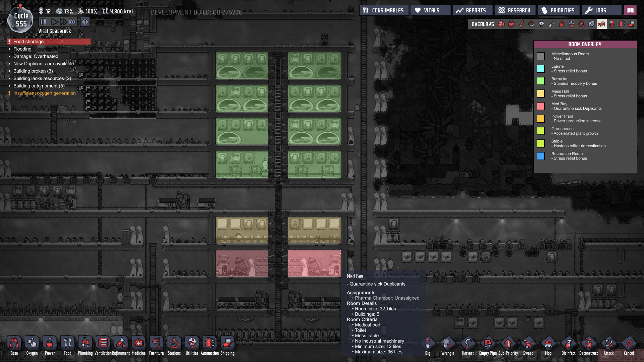The height and width of the screenshot is (362, 644).
Task: Enable the Power overlay icon
Action: (511, 24)
